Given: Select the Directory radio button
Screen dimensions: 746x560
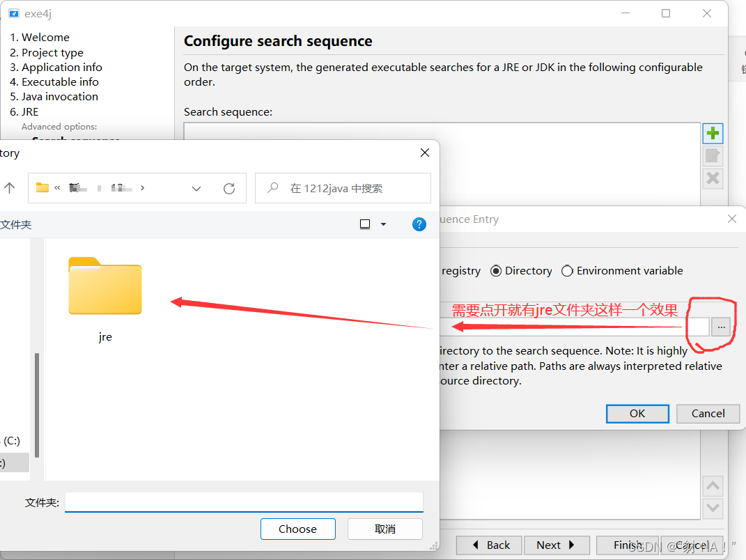Looking at the screenshot, I should [x=498, y=270].
